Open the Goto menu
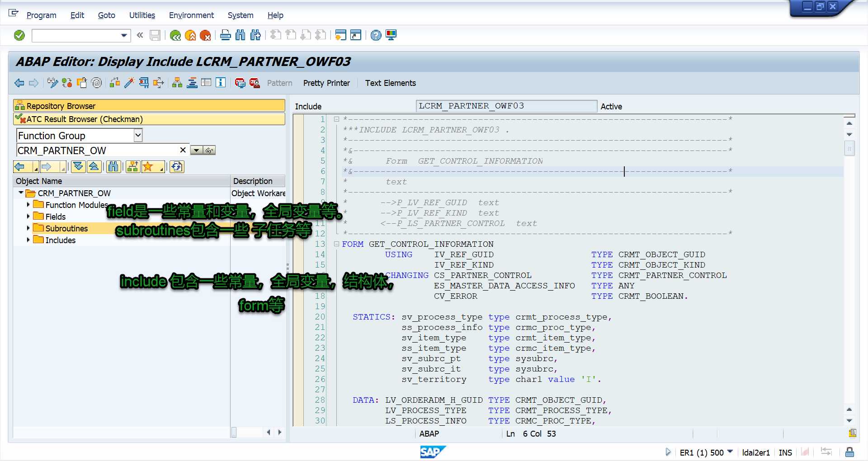The height and width of the screenshot is (461, 868). (x=107, y=15)
